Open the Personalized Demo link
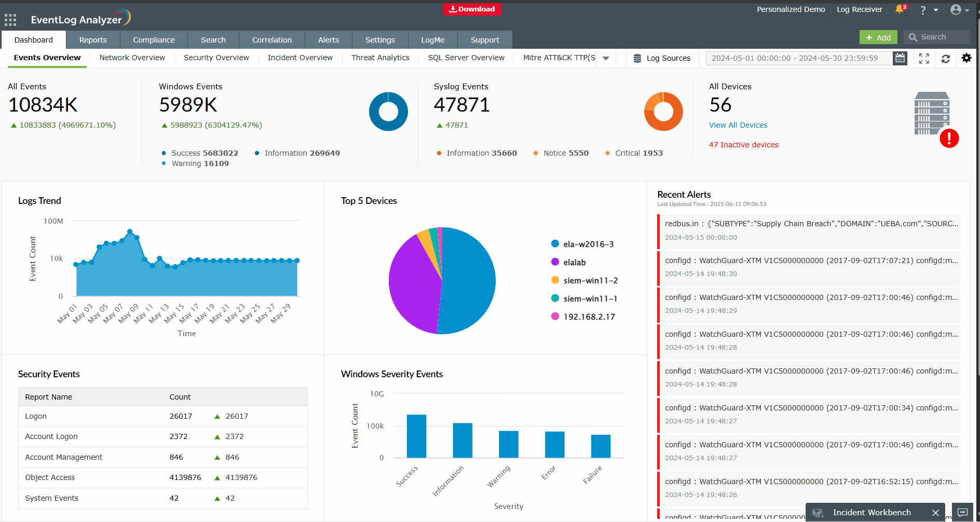Screen dimensions: 980x522 coord(791,9)
